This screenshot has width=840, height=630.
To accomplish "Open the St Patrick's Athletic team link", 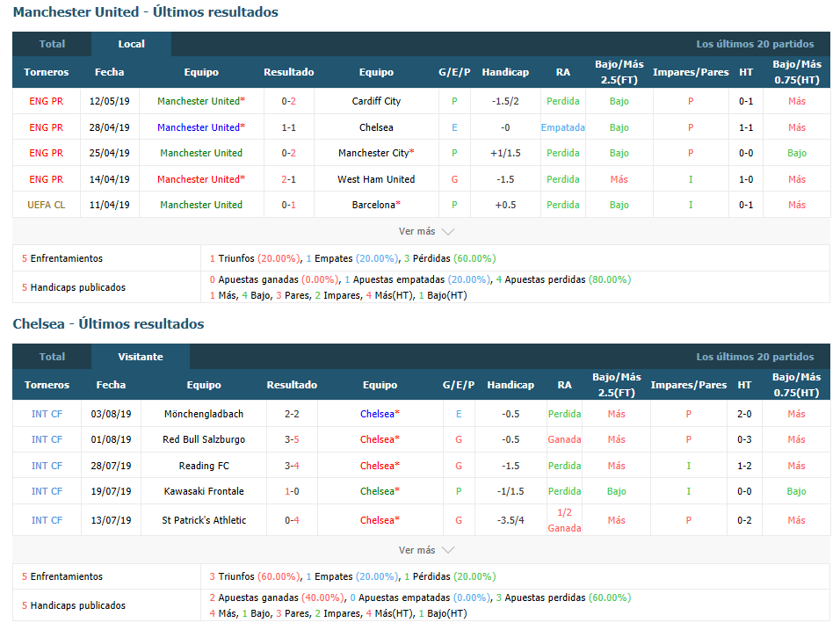I will (204, 520).
